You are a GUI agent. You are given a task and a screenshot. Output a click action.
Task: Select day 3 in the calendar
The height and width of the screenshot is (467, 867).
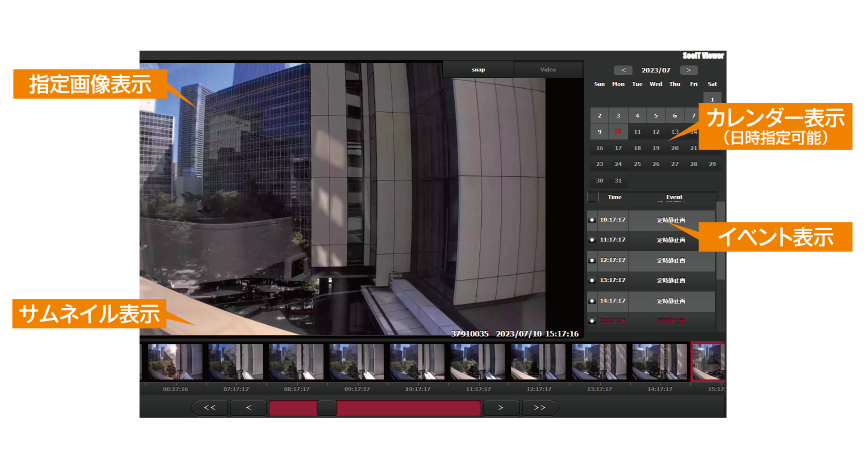618,115
